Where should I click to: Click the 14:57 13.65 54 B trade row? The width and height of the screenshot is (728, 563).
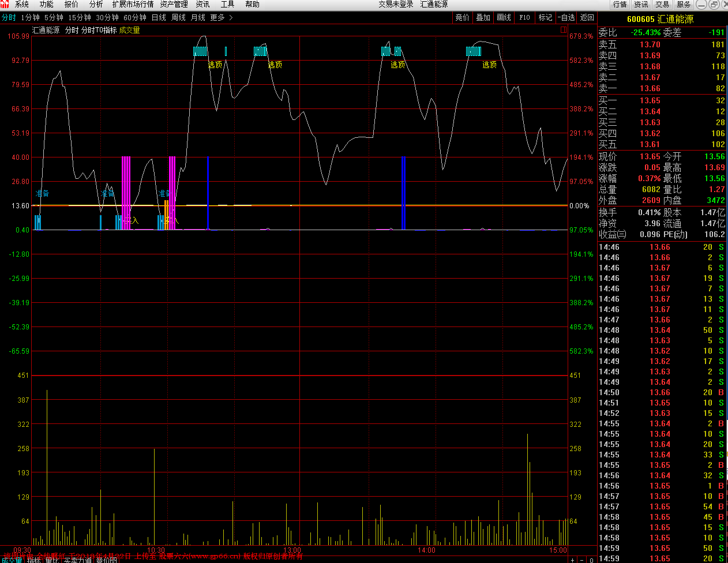[662, 506]
